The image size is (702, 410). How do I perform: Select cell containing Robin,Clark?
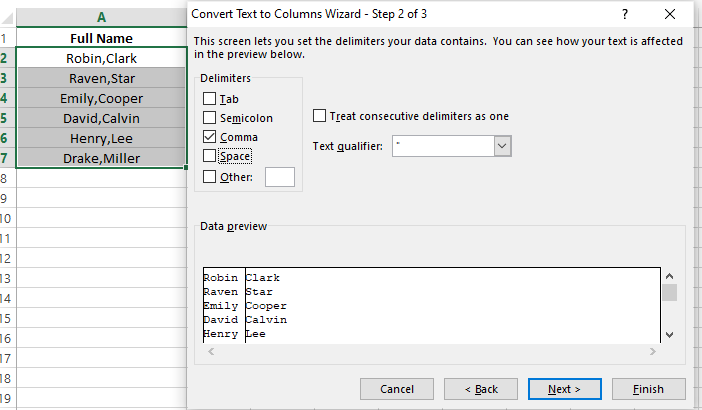(101, 58)
